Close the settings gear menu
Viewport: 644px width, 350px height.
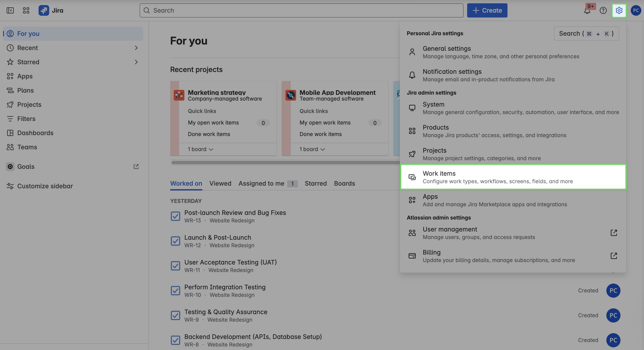[x=619, y=10]
